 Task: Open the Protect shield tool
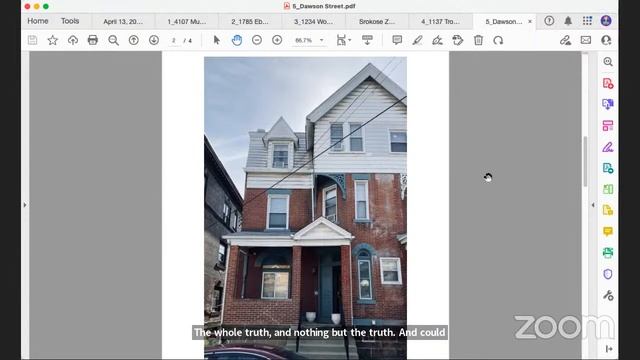coord(608,274)
